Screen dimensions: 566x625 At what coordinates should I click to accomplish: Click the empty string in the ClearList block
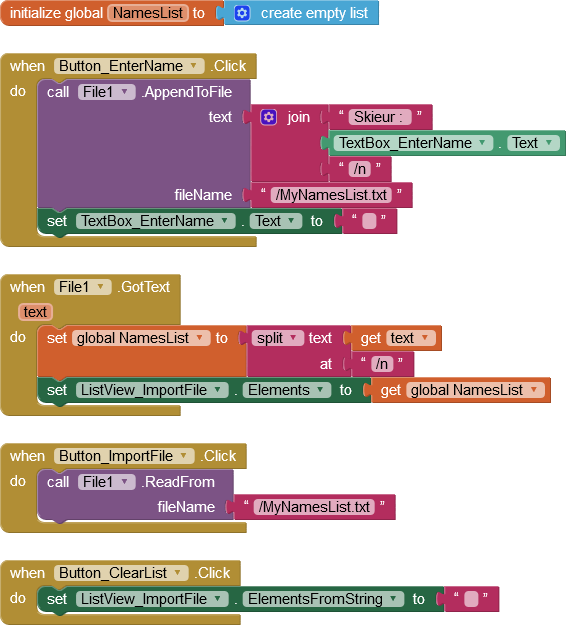click(471, 599)
